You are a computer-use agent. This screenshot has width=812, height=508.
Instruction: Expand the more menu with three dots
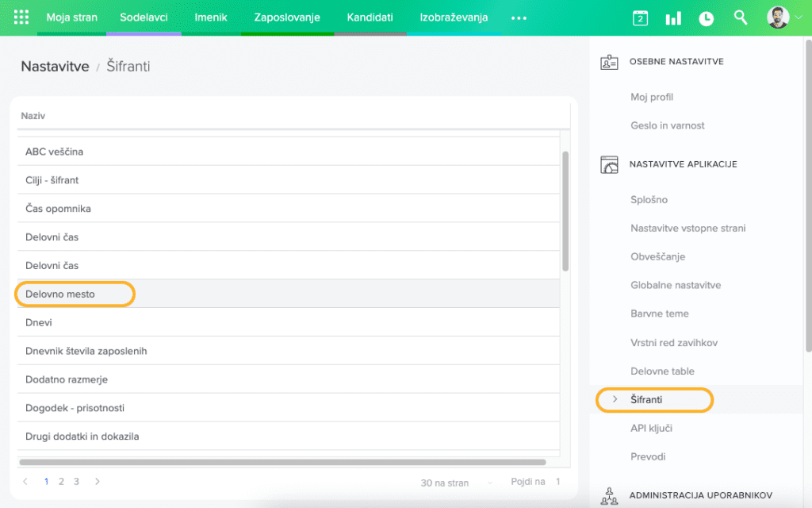519,17
